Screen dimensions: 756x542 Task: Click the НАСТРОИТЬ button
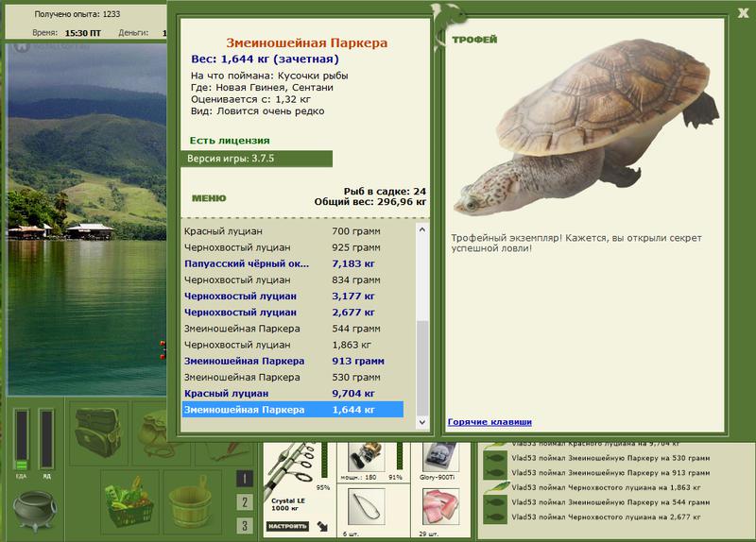pos(287,526)
